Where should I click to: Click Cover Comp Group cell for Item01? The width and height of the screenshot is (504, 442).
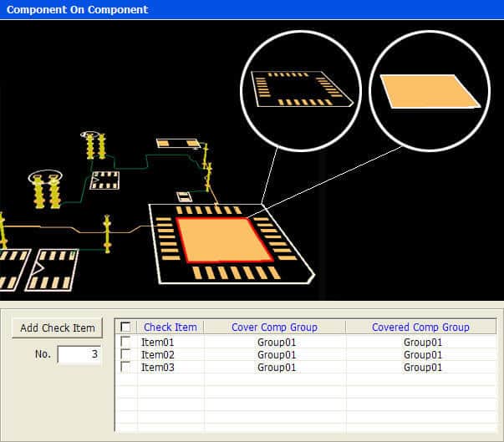tap(277, 343)
